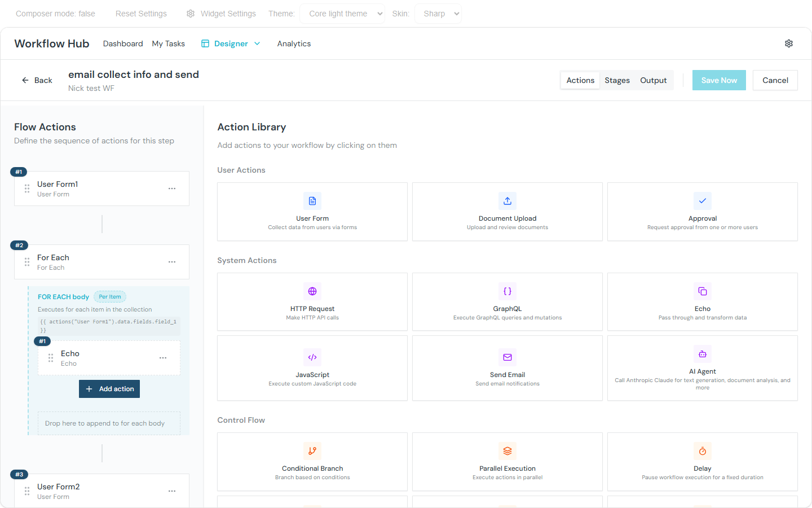Open the User Form2 more options menu

point(172,491)
